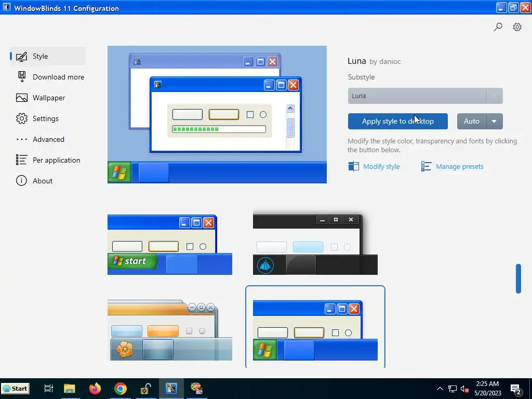The height and width of the screenshot is (399, 532).
Task: Click the taskbar clock showing 2:25 AM
Action: tap(487, 389)
